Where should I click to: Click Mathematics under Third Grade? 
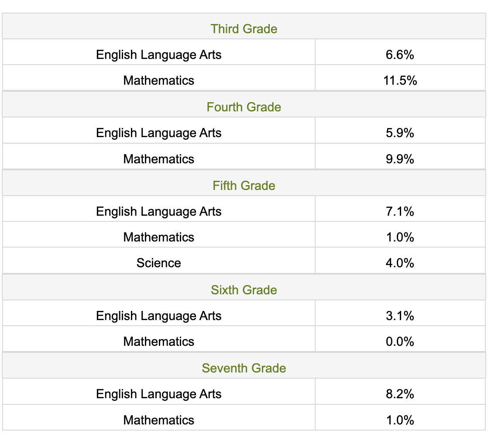(x=158, y=80)
